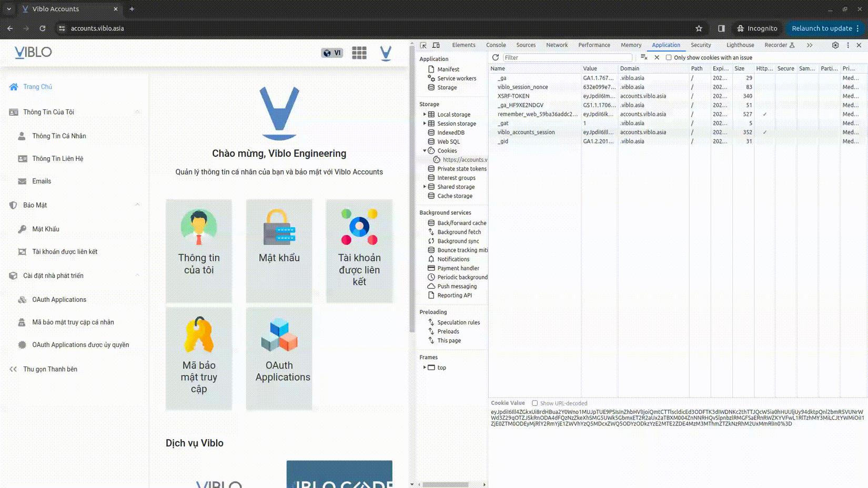868x488 pixels.
Task: Open the OAuth Applications card
Action: coord(279,359)
